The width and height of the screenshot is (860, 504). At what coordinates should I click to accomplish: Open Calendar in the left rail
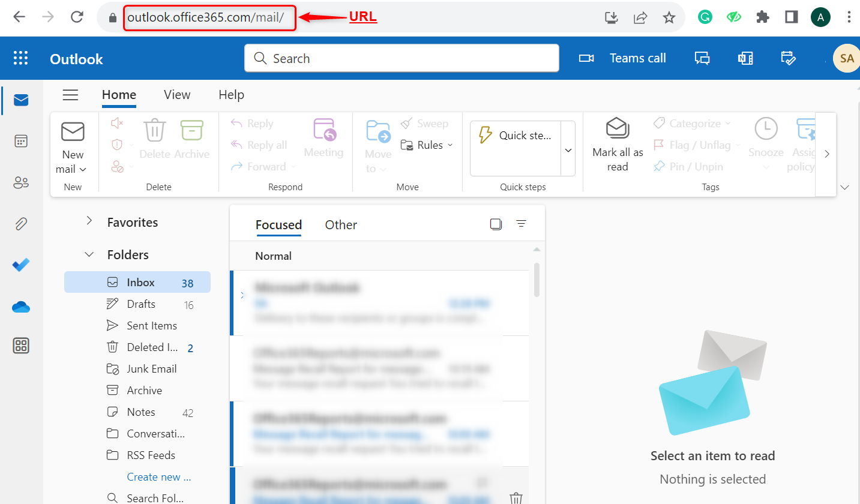(x=21, y=141)
